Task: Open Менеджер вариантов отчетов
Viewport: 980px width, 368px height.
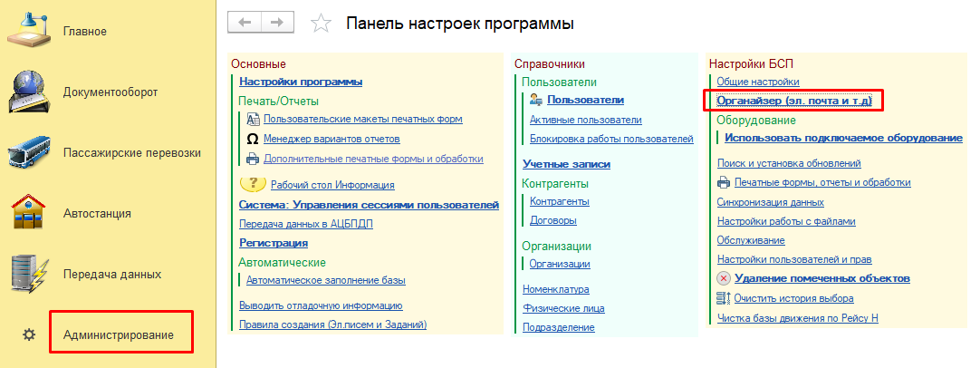Action: (331, 139)
